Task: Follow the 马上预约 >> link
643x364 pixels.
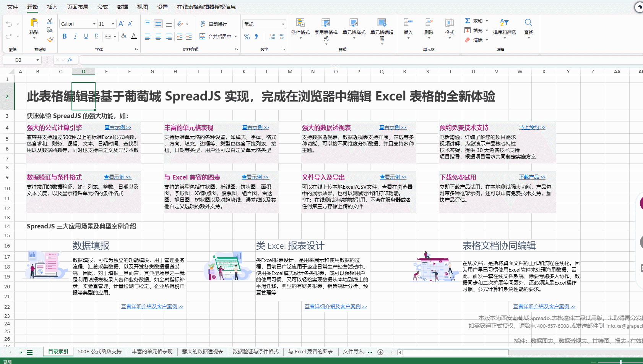Action: click(532, 128)
